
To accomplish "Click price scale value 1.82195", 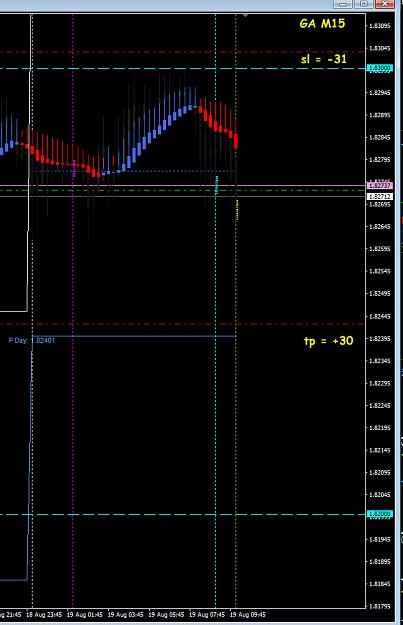I will 379,428.
